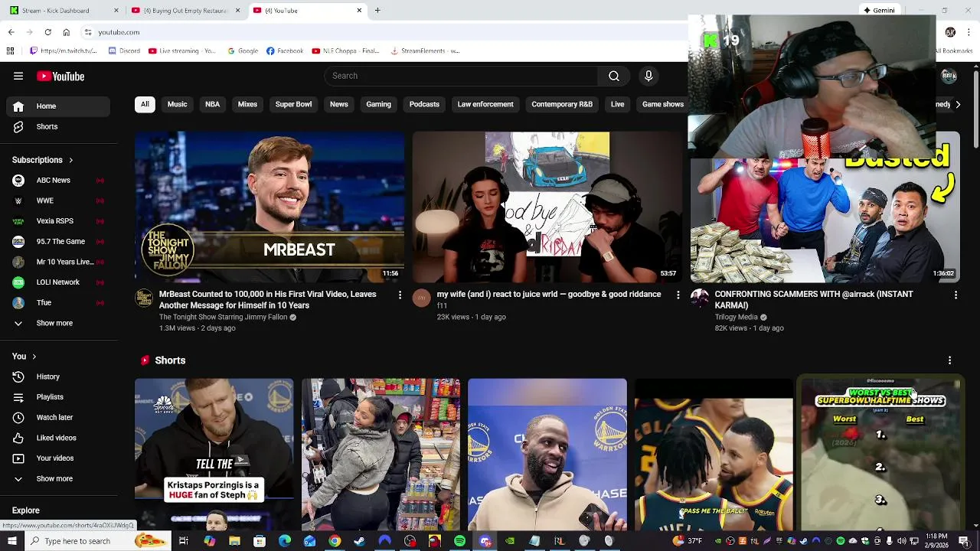Screen dimensions: 980x551
Task: Open Tonight Show channel avatar
Action: point(144,298)
